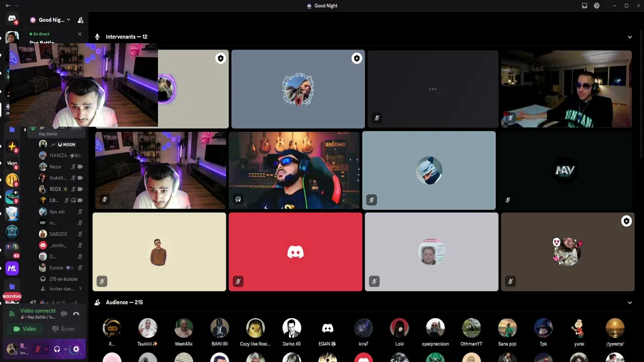Click the moderator badge on the cat avatar tile
Image resolution: width=644 pixels, height=362 pixels.
click(x=626, y=221)
